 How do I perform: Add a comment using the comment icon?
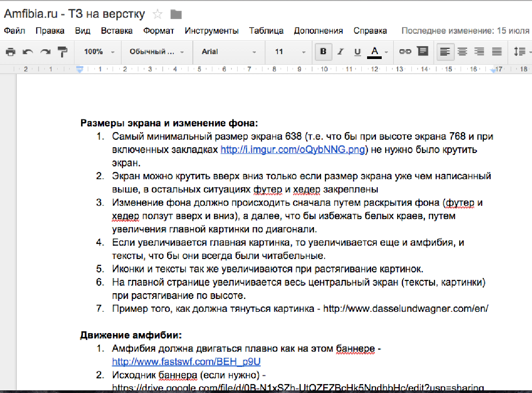click(423, 52)
